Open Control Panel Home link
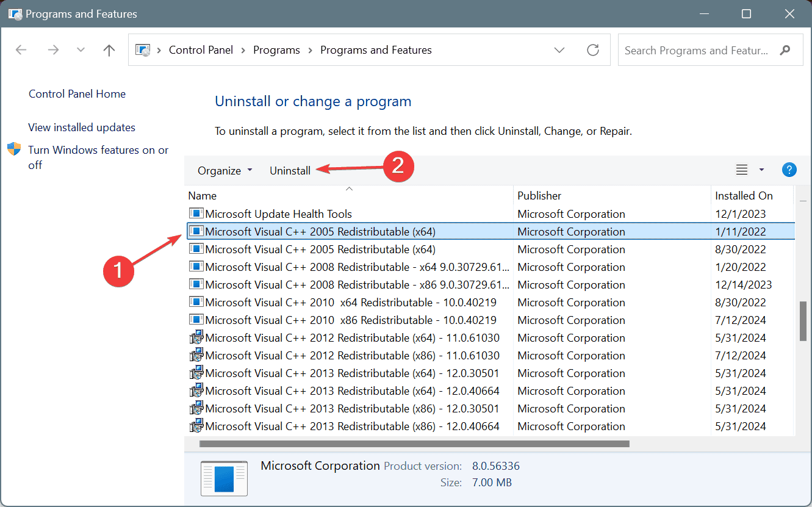 click(x=77, y=94)
